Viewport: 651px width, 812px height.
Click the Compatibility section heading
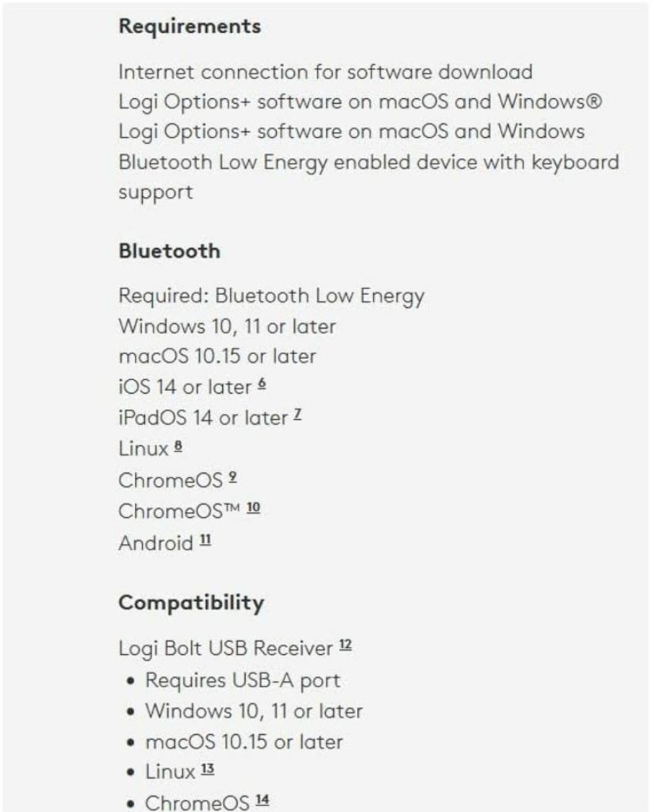point(191,603)
